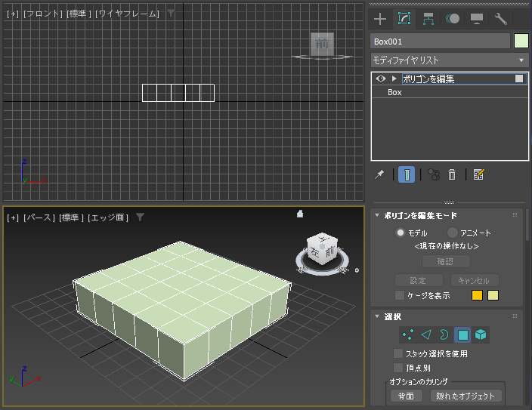Open [標準] menu in perspective viewport
Viewport: 532px width, 410px height.
(71, 217)
